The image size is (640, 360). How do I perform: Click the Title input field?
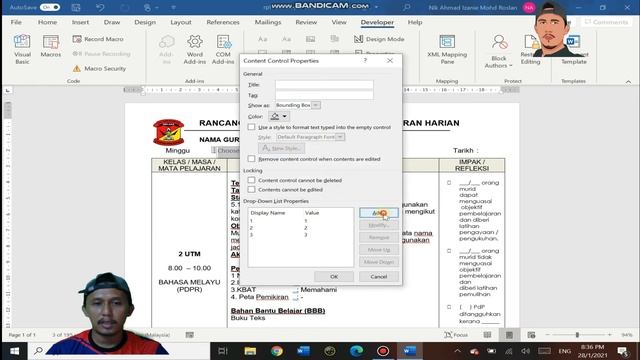coord(324,84)
